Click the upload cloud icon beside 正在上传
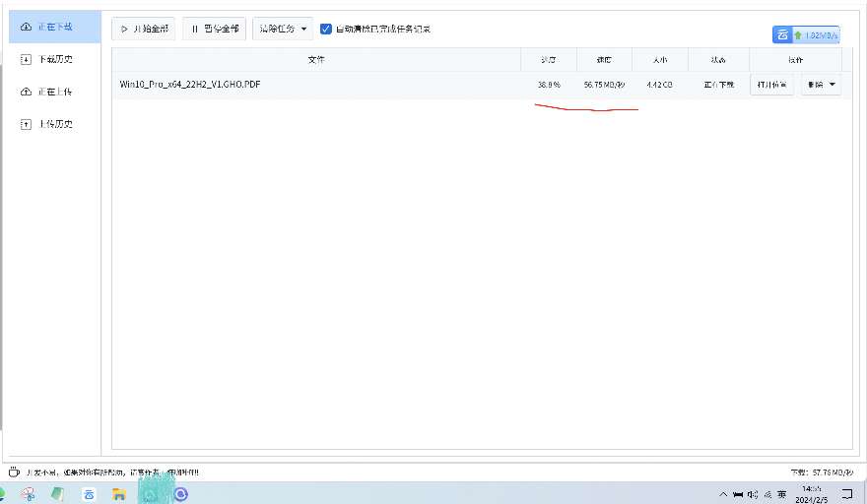The image size is (867, 504). click(x=26, y=92)
